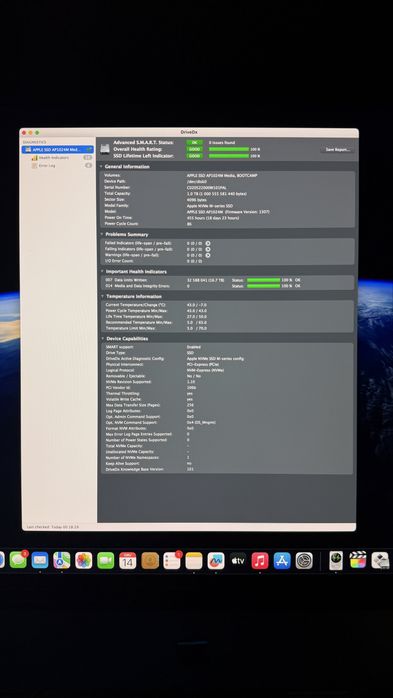Open Error Log in the sidebar
The image size is (393, 698).
[x=47, y=166]
